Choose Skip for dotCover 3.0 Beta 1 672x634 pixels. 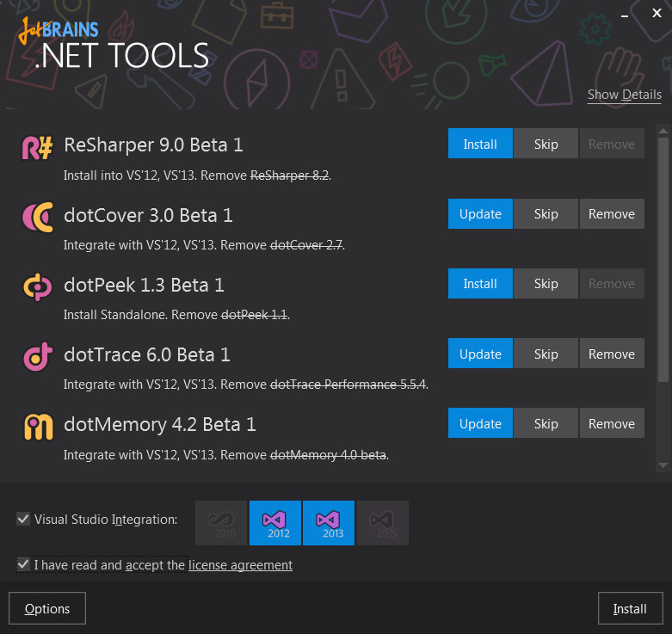tap(546, 214)
